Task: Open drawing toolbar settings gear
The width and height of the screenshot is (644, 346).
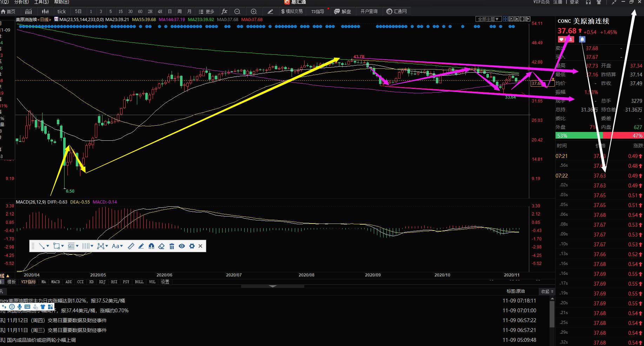Action: (192, 246)
